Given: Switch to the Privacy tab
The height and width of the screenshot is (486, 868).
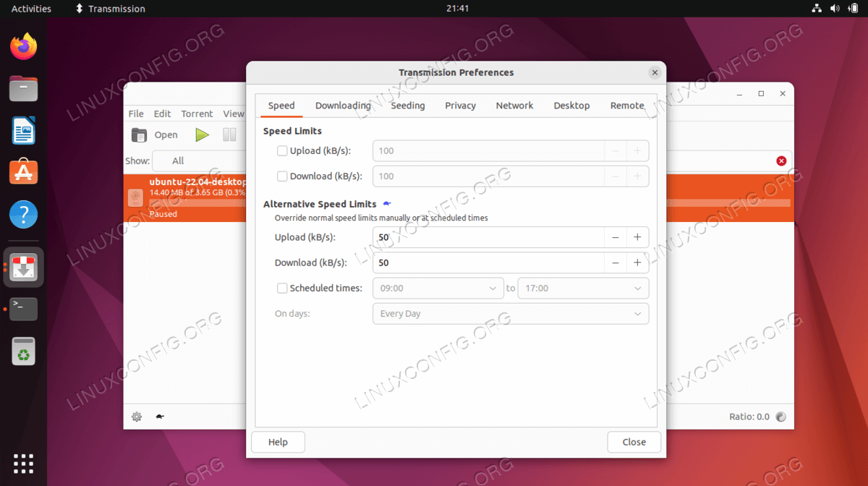Looking at the screenshot, I should (460, 106).
